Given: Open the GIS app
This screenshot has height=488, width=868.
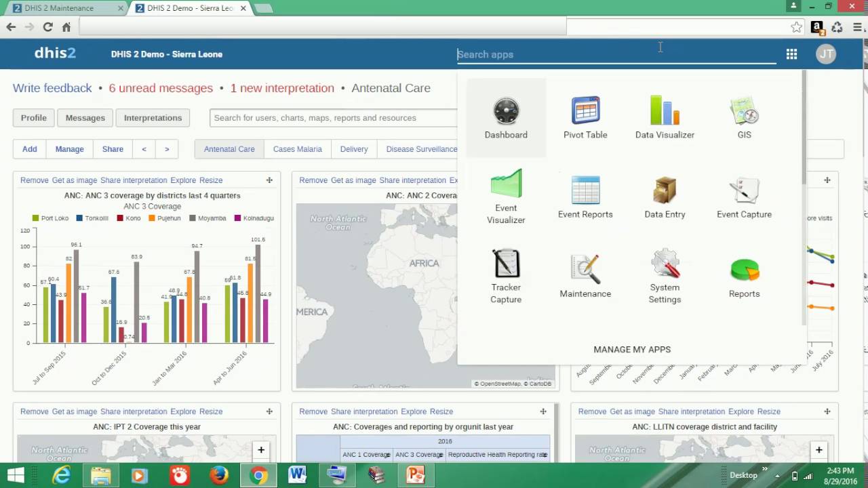Looking at the screenshot, I should tap(744, 118).
